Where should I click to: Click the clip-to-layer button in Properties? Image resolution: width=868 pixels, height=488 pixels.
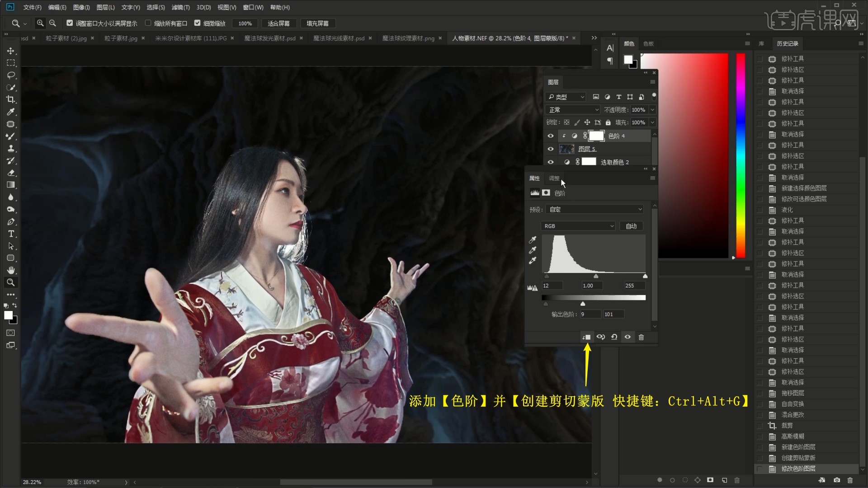pyautogui.click(x=587, y=337)
